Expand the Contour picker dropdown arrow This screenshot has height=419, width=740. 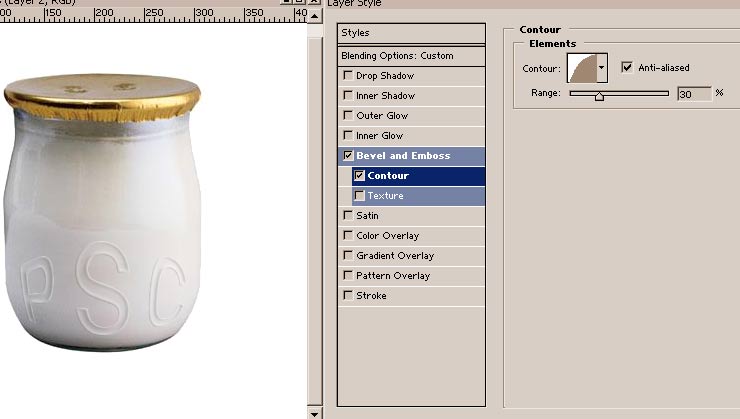click(x=602, y=68)
